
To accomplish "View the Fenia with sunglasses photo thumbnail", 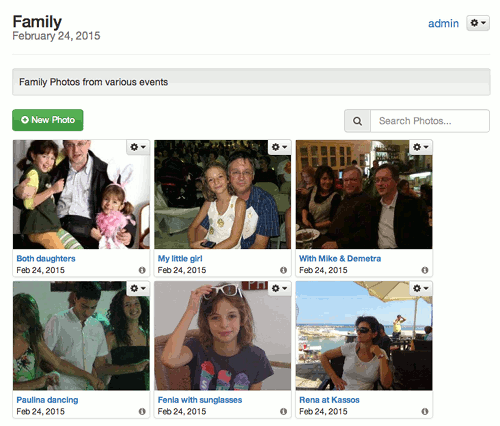I will 223,336.
